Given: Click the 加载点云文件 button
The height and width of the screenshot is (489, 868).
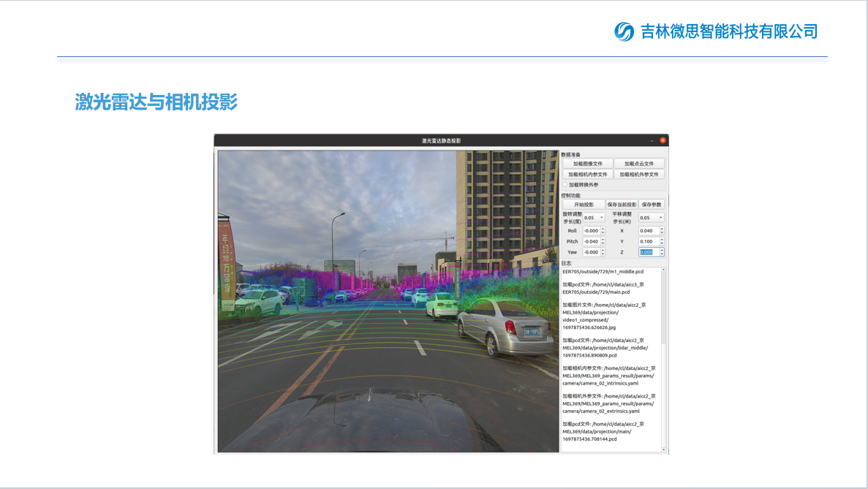Looking at the screenshot, I should (639, 164).
